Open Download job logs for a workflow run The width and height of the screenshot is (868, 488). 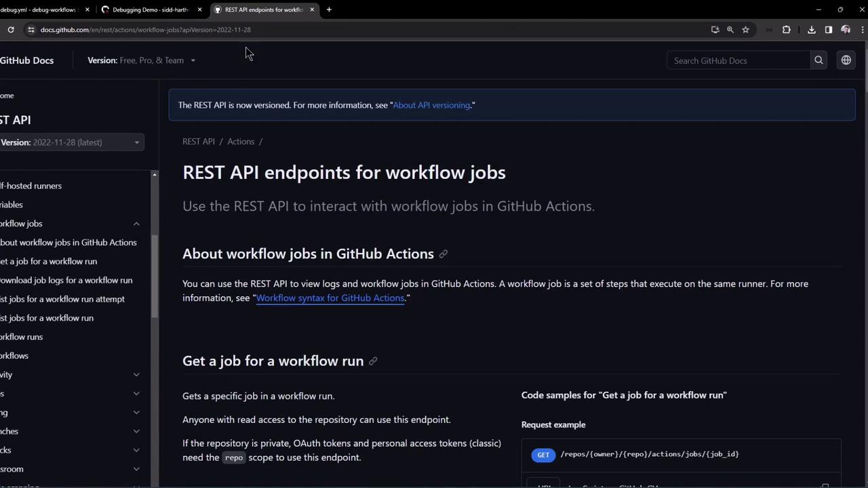tap(66, 281)
